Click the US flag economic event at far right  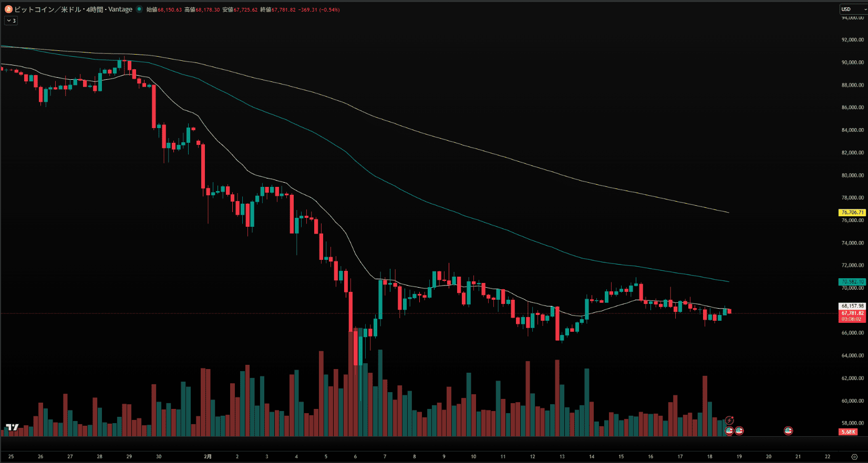788,430
